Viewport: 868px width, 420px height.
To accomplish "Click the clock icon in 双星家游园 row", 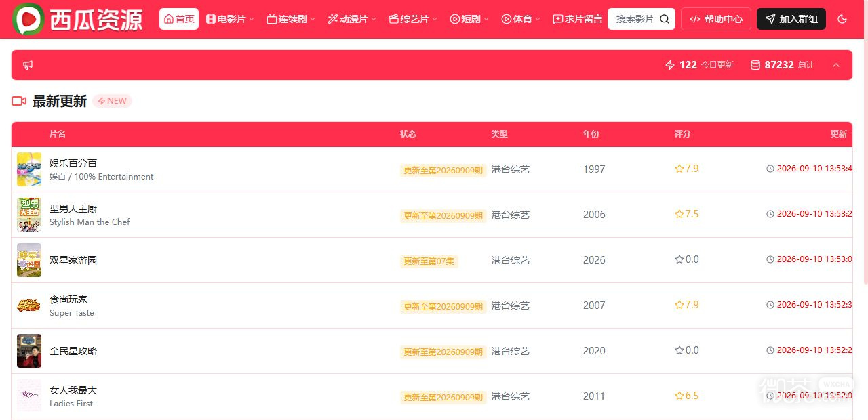I will pyautogui.click(x=770, y=259).
